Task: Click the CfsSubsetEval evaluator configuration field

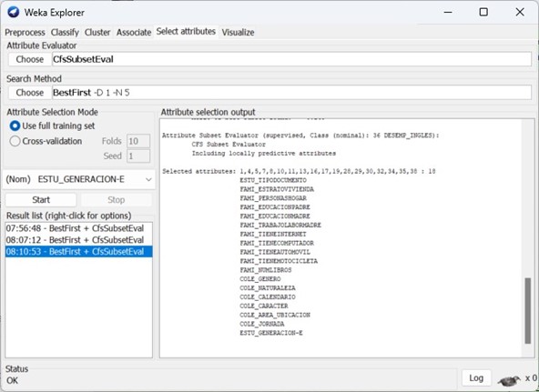Action: (291, 59)
